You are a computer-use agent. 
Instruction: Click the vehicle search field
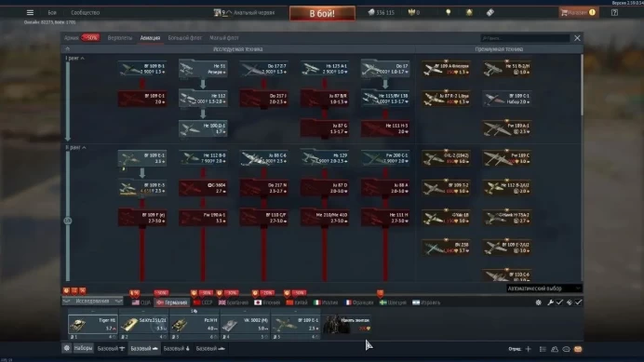tap(525, 38)
